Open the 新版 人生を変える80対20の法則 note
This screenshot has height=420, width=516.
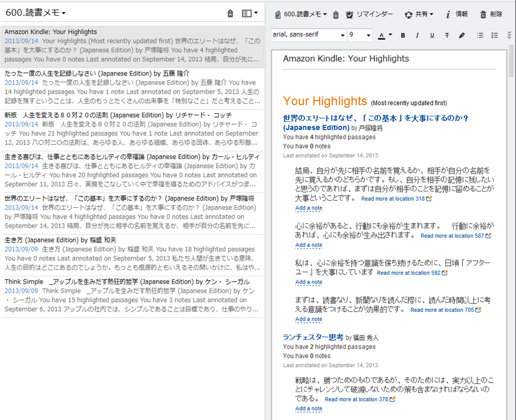[132, 130]
